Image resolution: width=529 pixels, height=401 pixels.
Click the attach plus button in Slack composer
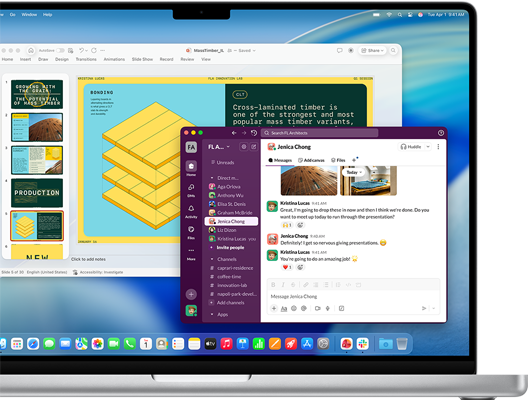274,308
